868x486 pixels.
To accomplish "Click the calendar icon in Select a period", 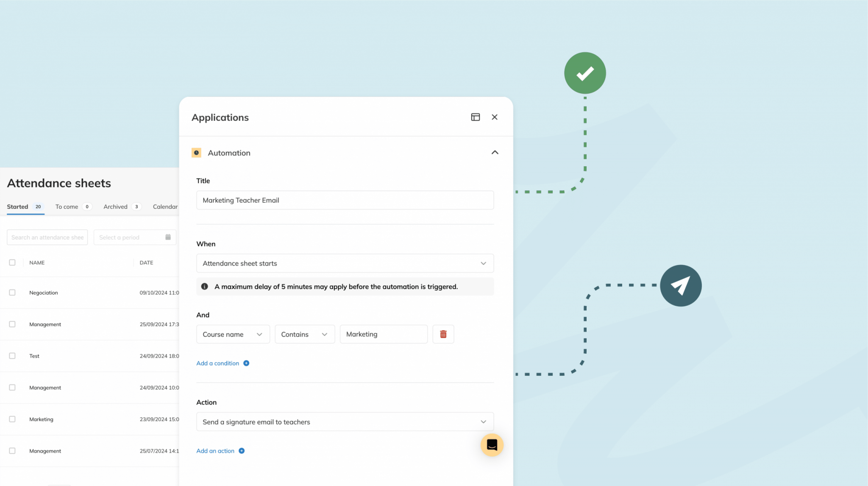I will click(x=168, y=237).
